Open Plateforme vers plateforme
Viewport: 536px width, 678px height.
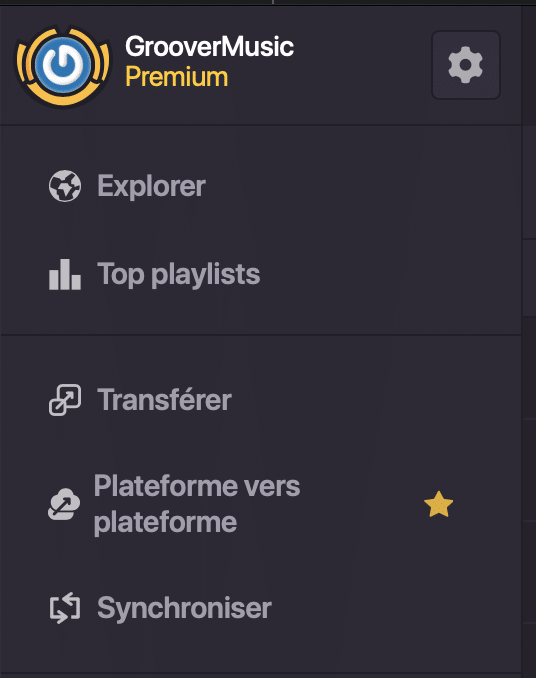coord(261,504)
